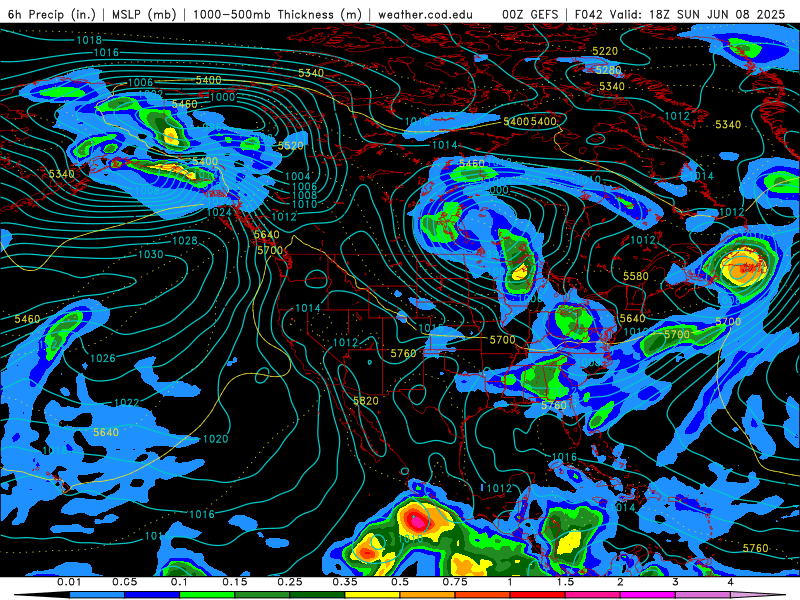
Task: Click the 0.01 legend value
Action: (69, 582)
